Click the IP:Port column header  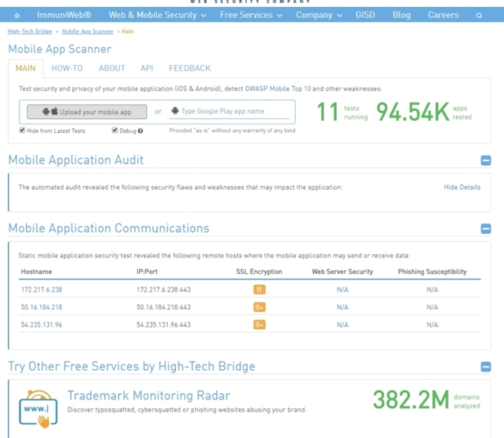point(147,272)
